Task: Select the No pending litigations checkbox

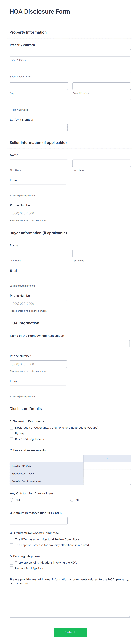Action: [11, 568]
